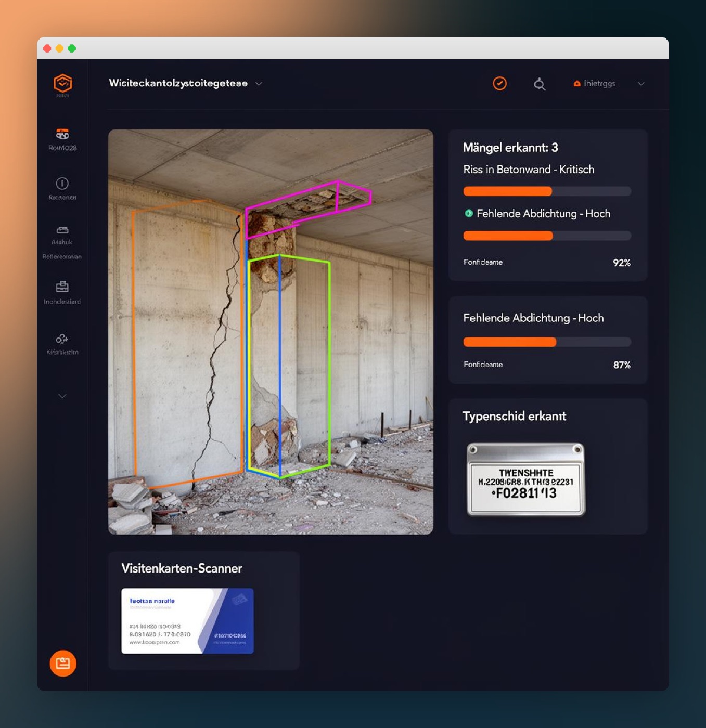Click the orange round scan button
Viewport: 706px width, 728px height.
(x=63, y=664)
